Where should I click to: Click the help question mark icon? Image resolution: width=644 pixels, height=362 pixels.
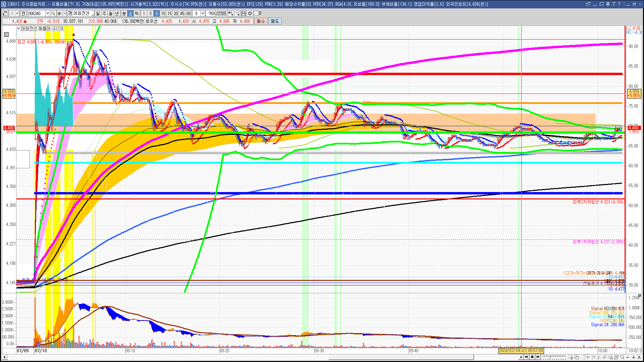coord(619,4)
